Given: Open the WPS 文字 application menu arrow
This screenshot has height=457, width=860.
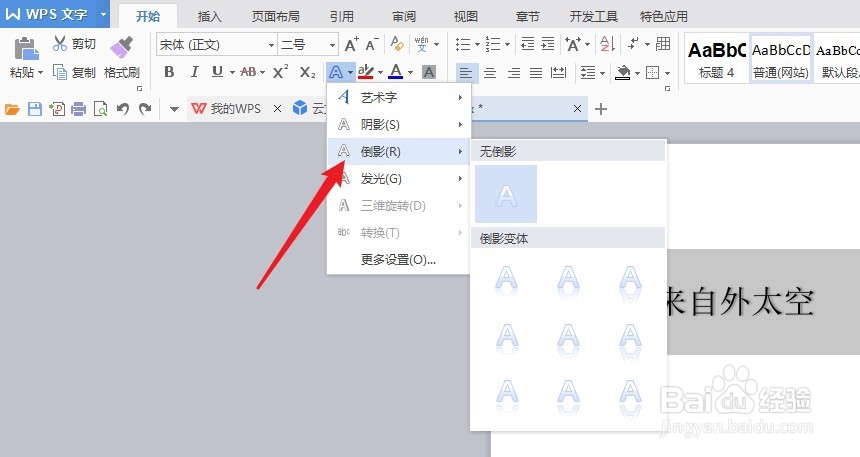Looking at the screenshot, I should pyautogui.click(x=103, y=14).
